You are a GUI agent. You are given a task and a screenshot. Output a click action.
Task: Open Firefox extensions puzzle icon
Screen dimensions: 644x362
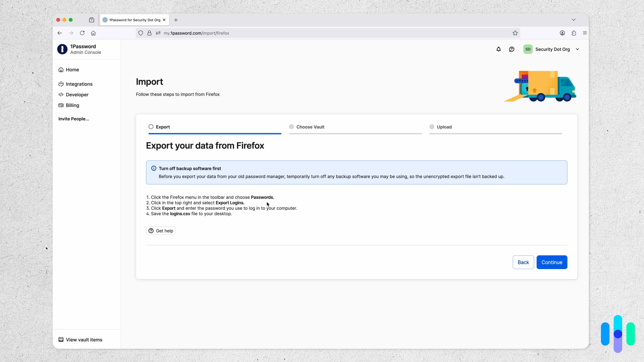click(x=574, y=33)
